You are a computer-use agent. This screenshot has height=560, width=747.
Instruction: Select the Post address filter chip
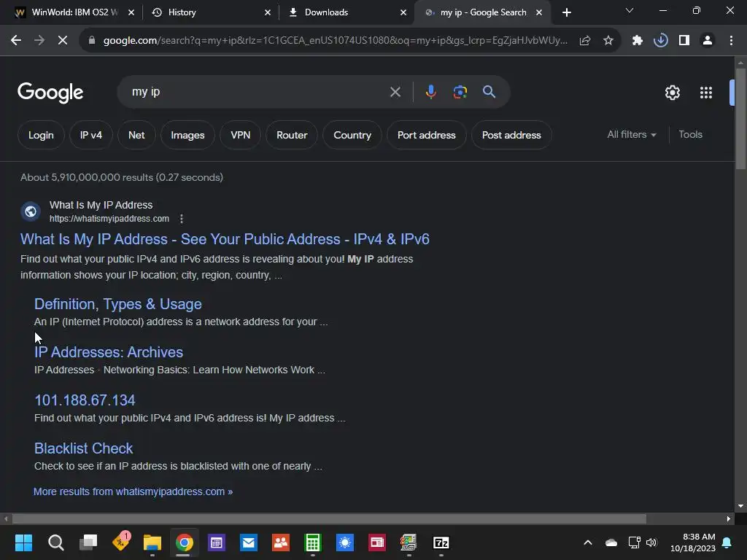(511, 135)
